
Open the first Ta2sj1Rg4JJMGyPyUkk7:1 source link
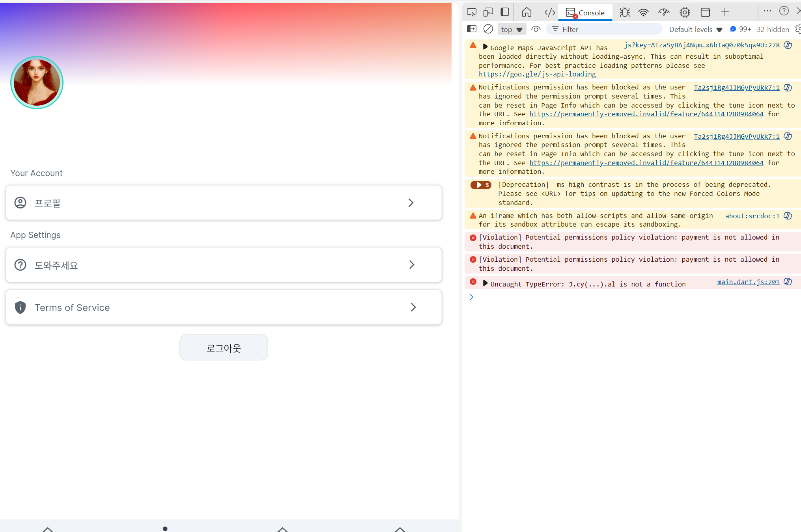pyautogui.click(x=736, y=87)
